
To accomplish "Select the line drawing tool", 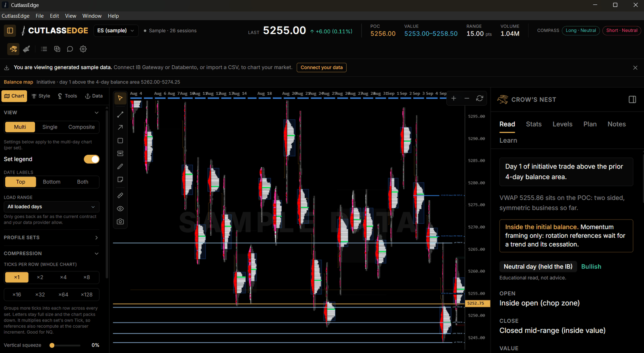I will click(x=120, y=115).
